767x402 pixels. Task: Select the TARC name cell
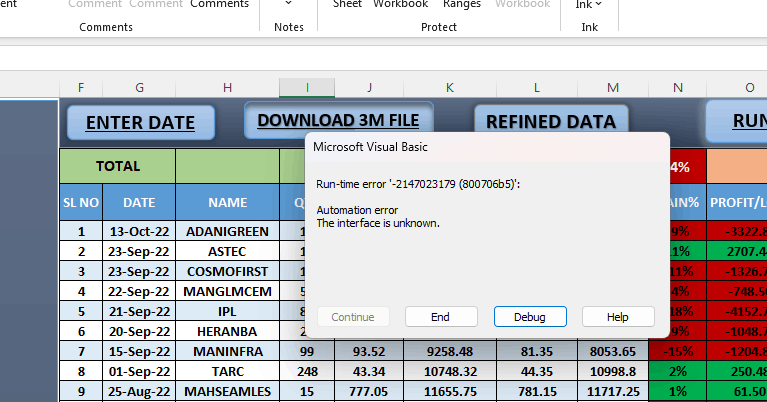[x=227, y=372]
